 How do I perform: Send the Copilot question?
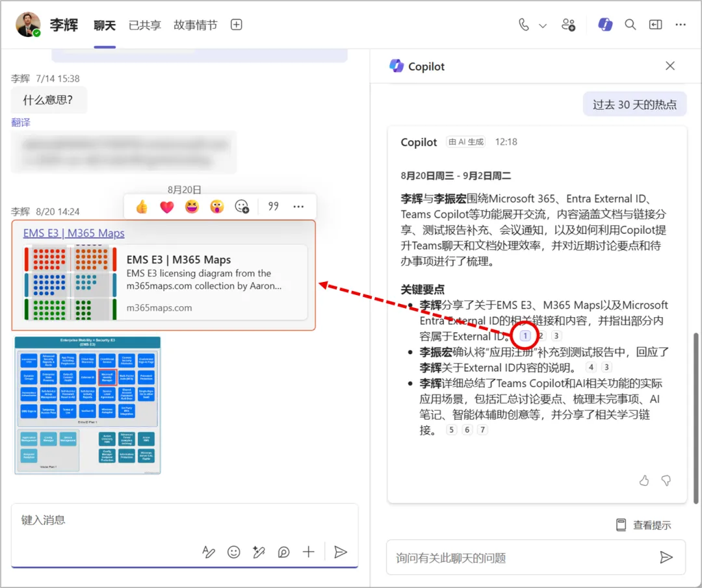[666, 557]
